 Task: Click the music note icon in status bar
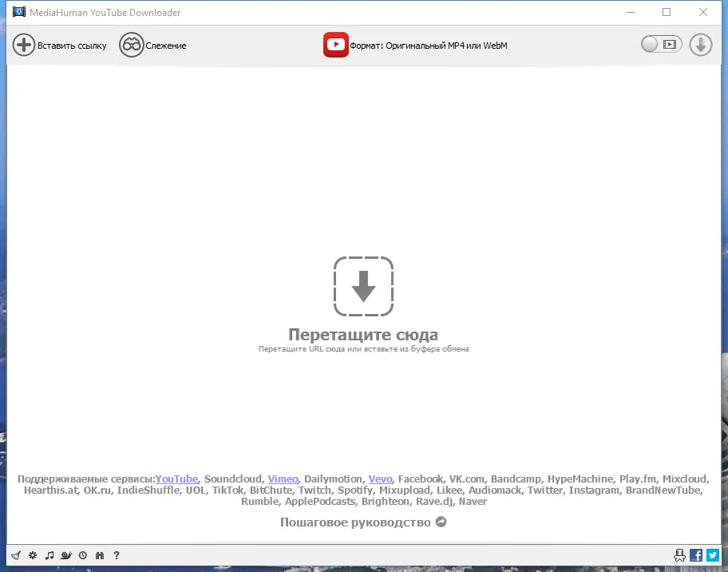49,555
